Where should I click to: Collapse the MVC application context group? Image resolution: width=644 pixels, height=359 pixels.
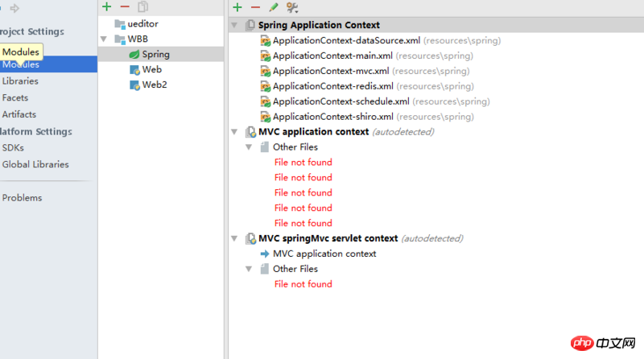[234, 132]
